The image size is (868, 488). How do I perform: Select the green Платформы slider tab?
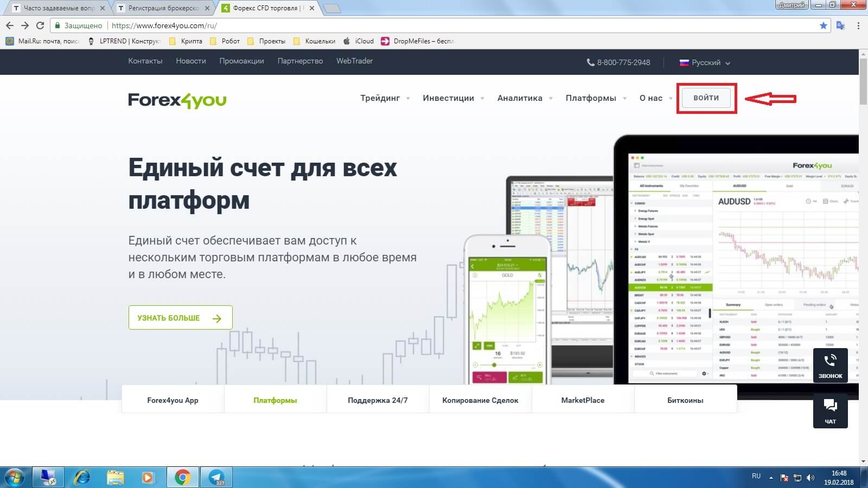click(x=275, y=400)
